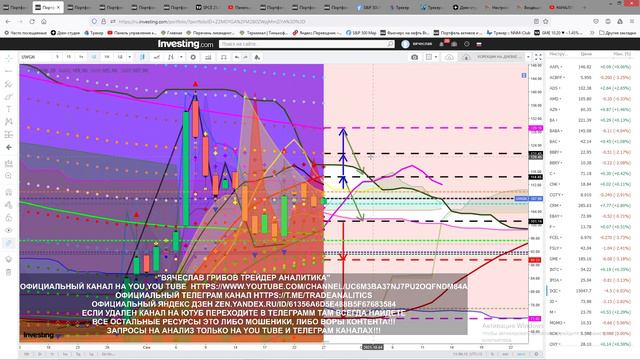Toggle hide all drawings eye icon
Screen dimensions: 640x360
tap(9, 230)
